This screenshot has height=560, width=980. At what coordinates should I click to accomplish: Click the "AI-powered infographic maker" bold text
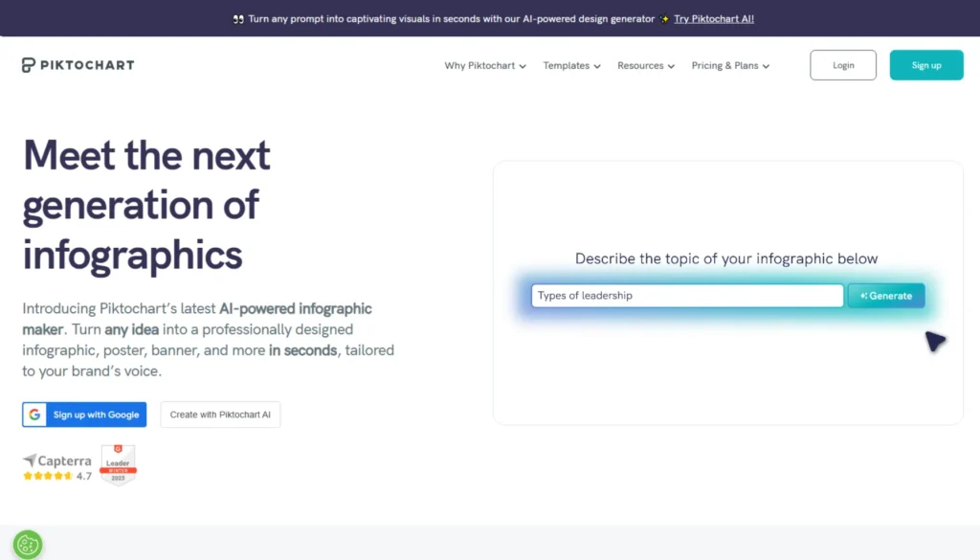197,319
